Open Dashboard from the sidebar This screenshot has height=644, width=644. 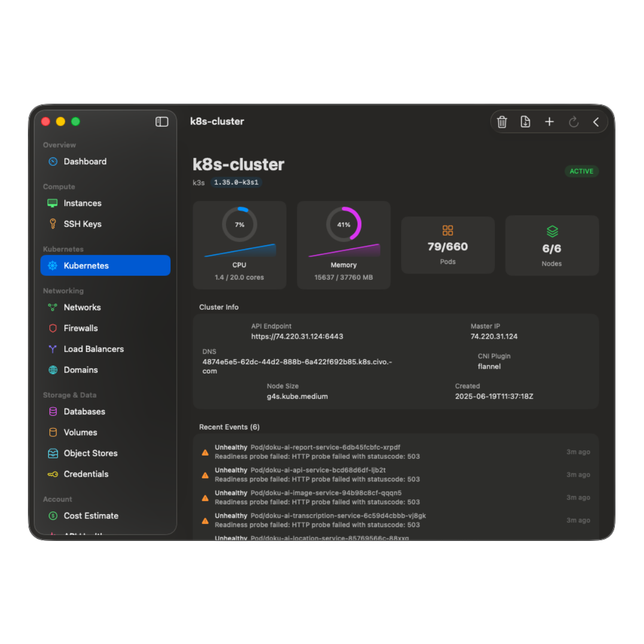(105, 162)
